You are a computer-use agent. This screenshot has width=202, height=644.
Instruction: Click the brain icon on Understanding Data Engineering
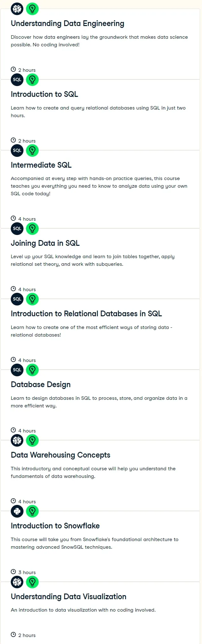coord(17,9)
